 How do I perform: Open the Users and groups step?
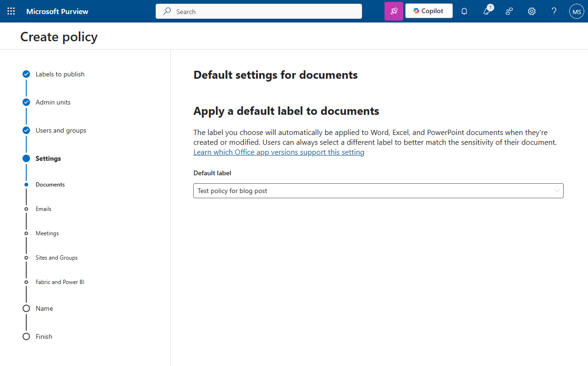pos(61,130)
